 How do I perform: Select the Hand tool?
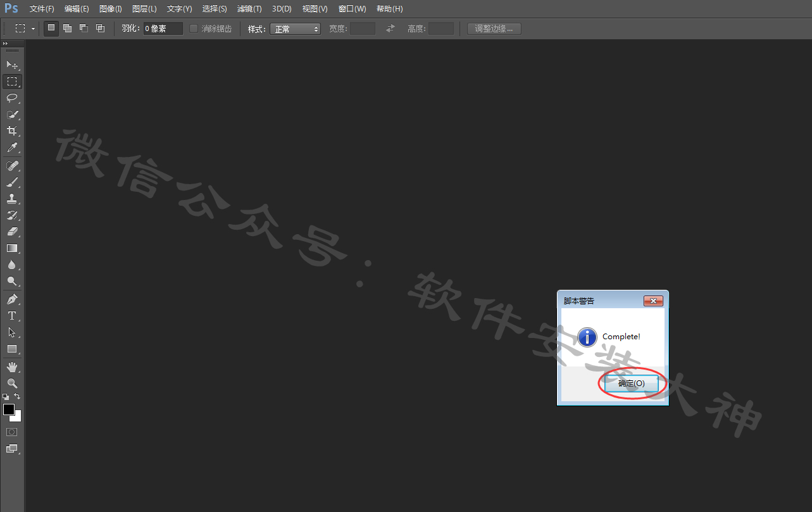pyautogui.click(x=12, y=367)
